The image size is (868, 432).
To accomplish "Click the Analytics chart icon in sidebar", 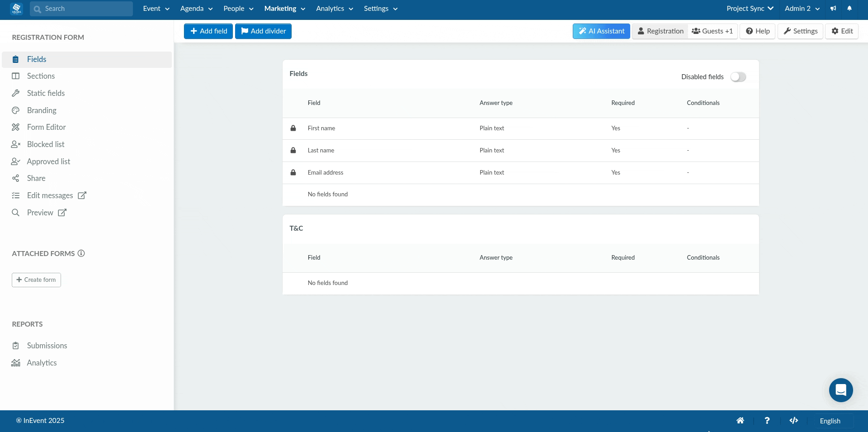I will pos(16,363).
